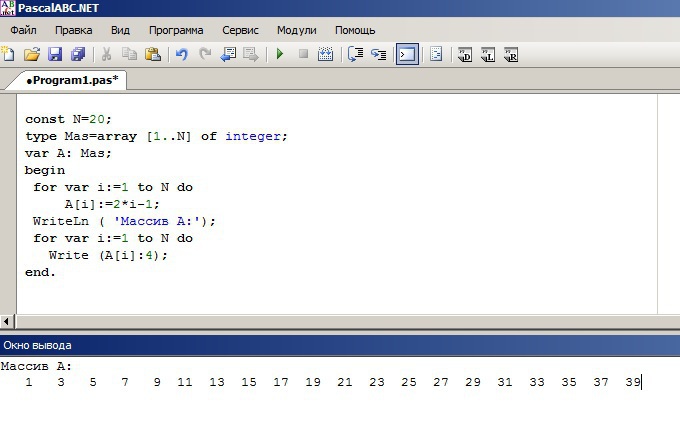Click the Cut scissors icon
This screenshot has height=422, width=680.
(106, 55)
